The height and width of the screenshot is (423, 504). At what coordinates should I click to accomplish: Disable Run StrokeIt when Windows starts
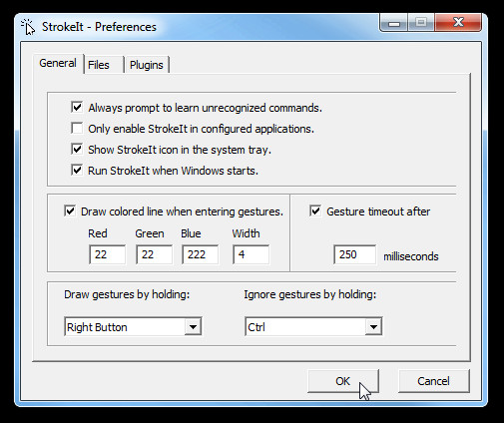[x=77, y=171]
